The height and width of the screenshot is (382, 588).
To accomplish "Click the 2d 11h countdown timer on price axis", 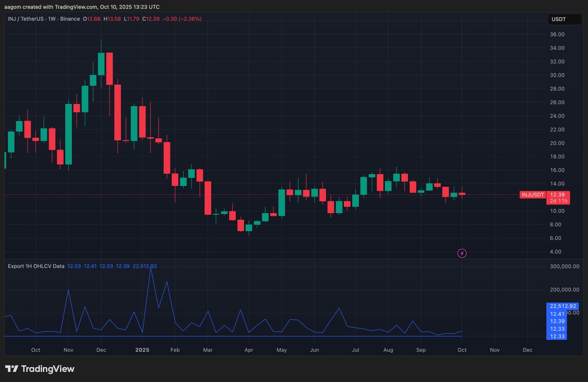I will pos(558,201).
